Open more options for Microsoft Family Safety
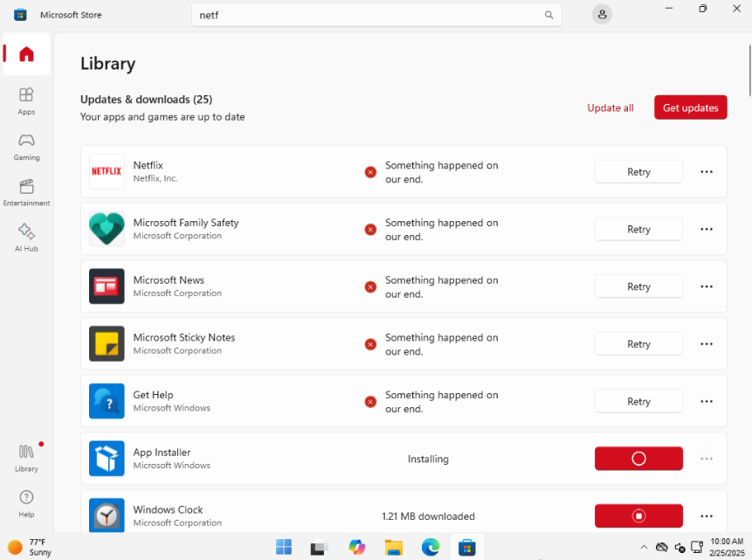 [707, 229]
